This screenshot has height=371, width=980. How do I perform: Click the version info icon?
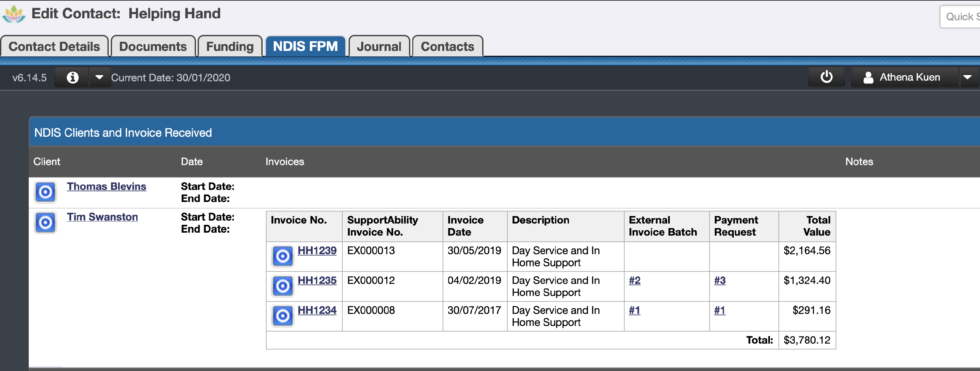click(x=72, y=77)
